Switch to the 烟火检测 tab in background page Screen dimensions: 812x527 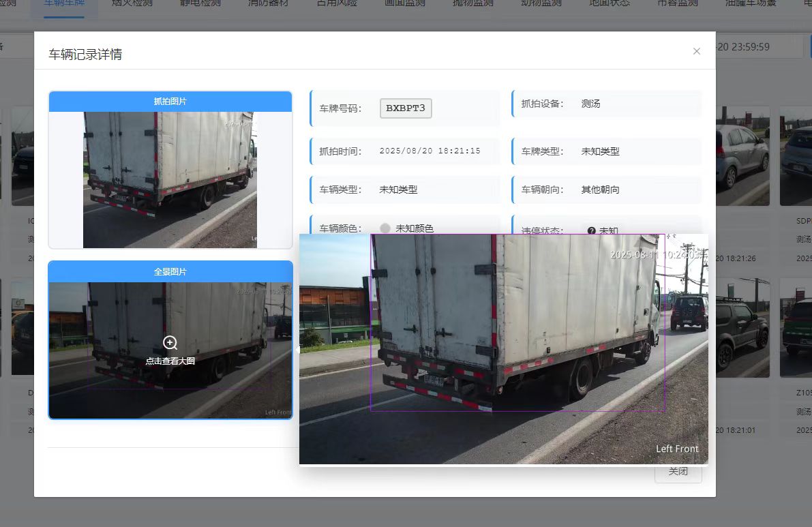(x=132, y=3)
